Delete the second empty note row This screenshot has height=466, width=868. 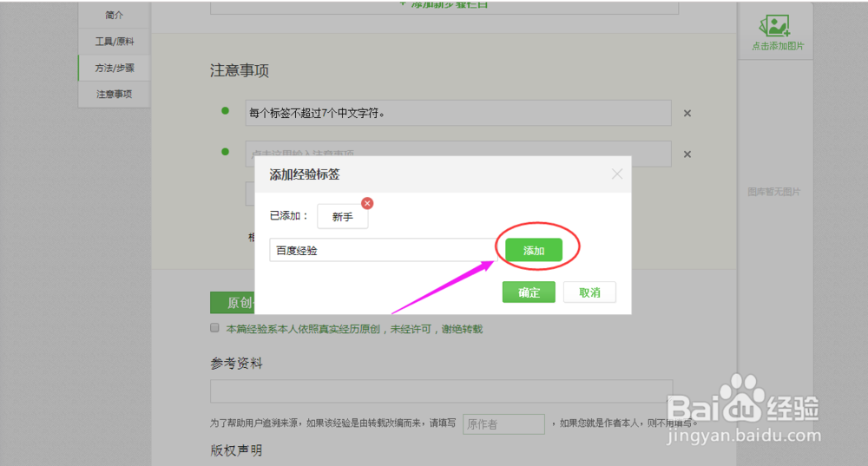click(687, 154)
